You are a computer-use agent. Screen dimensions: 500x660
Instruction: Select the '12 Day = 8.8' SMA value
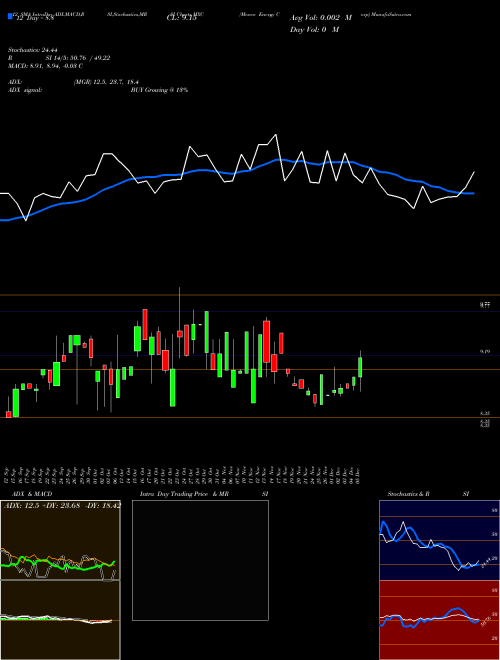(x=33, y=19)
